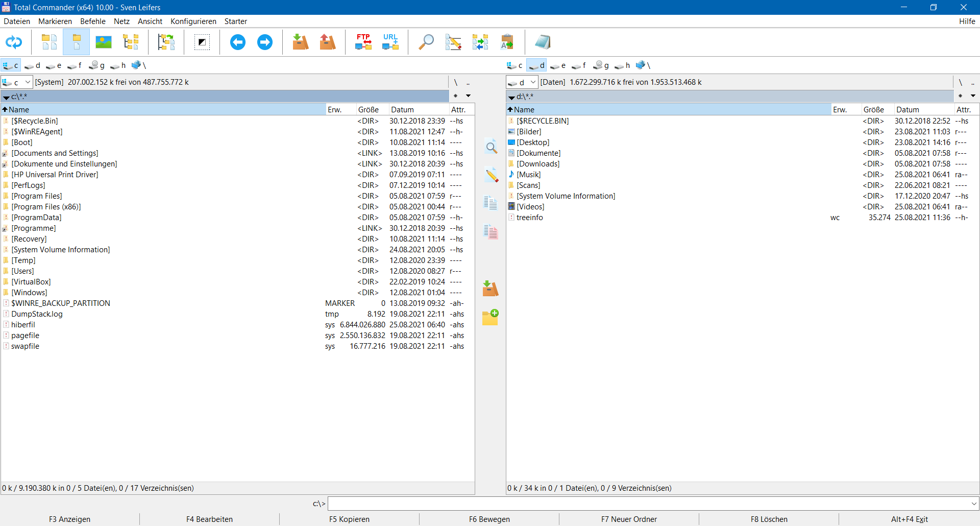Click the edit pencil icon in middle bar
This screenshot has width=980, height=526.
pos(491,176)
